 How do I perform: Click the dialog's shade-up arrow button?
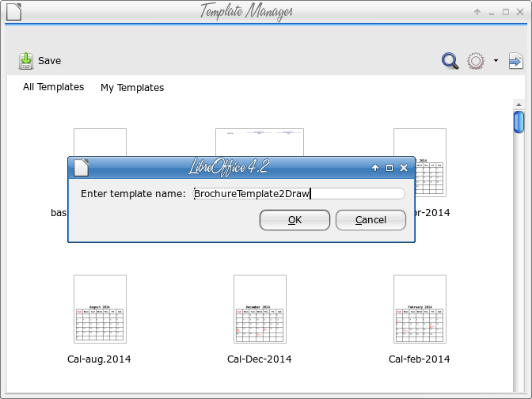(375, 168)
